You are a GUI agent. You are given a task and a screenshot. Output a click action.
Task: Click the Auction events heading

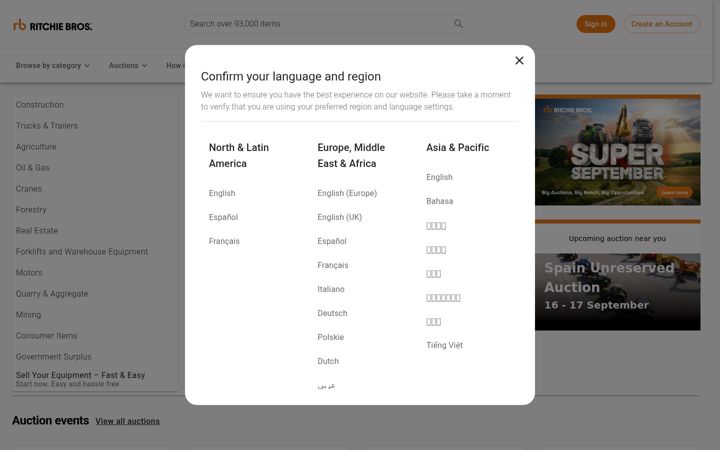pyautogui.click(x=51, y=421)
